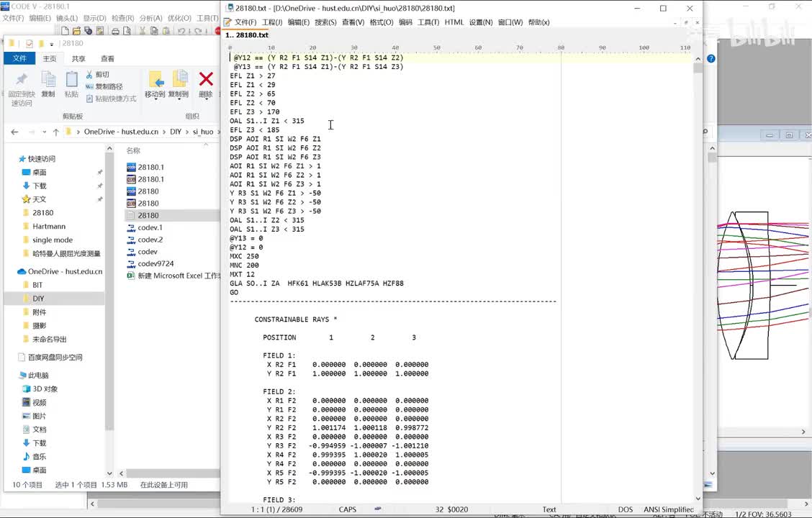Select single mode folder in sidebar

(47, 240)
